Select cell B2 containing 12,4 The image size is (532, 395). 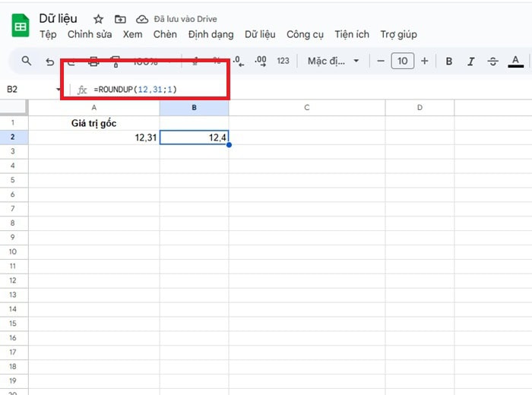pos(194,137)
